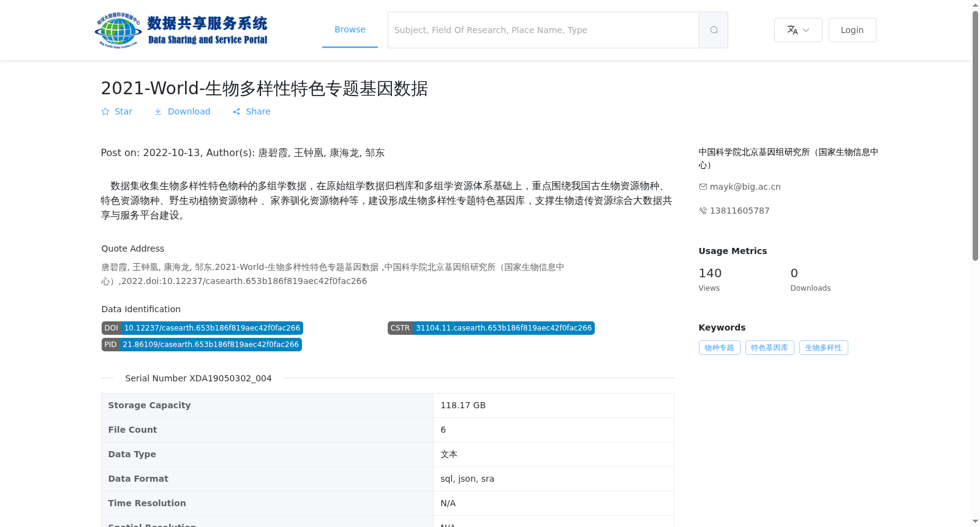The height and width of the screenshot is (527, 980).
Task: Click the email address mayk@big.ac.cn
Action: pos(745,187)
